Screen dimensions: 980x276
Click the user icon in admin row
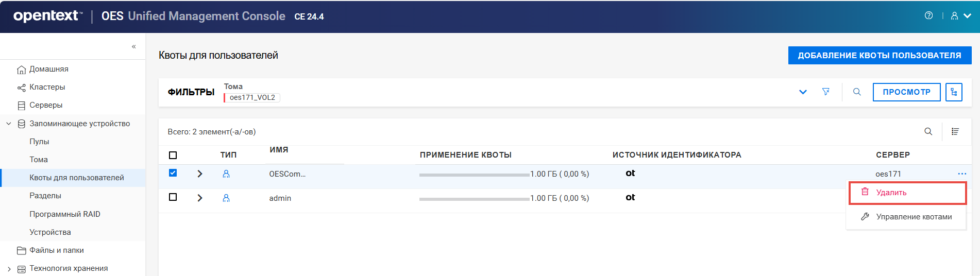226,198
